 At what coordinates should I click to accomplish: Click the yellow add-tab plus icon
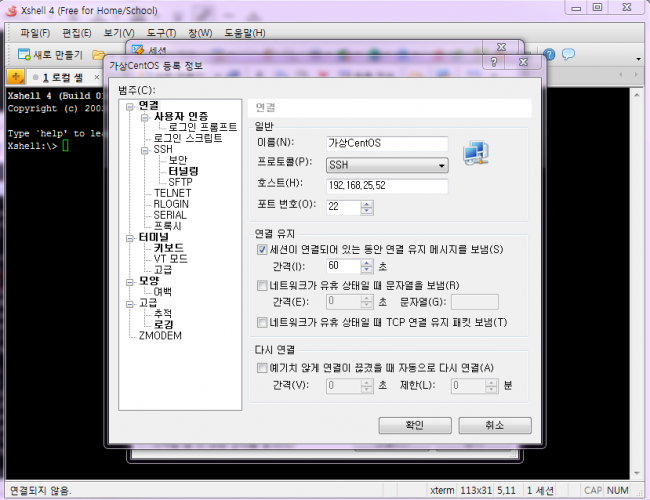(16, 77)
